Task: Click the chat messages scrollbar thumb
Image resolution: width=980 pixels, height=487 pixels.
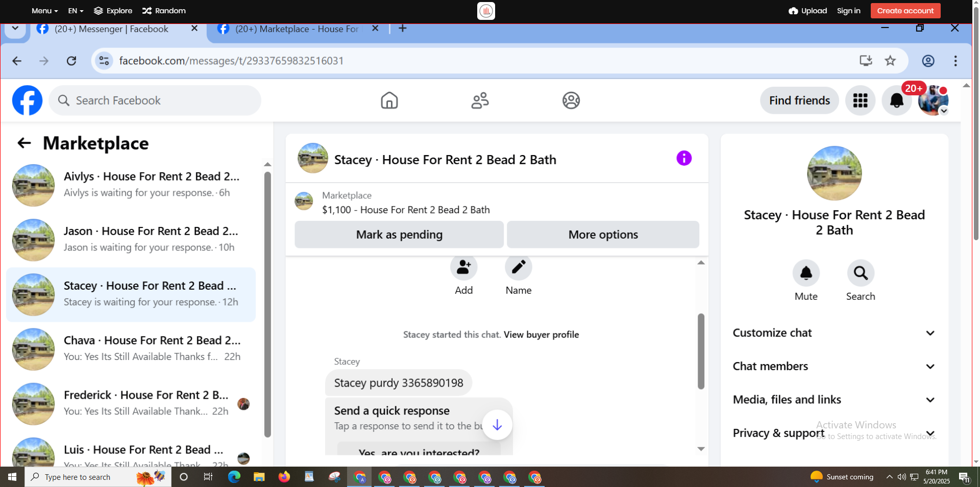Action: pyautogui.click(x=701, y=351)
